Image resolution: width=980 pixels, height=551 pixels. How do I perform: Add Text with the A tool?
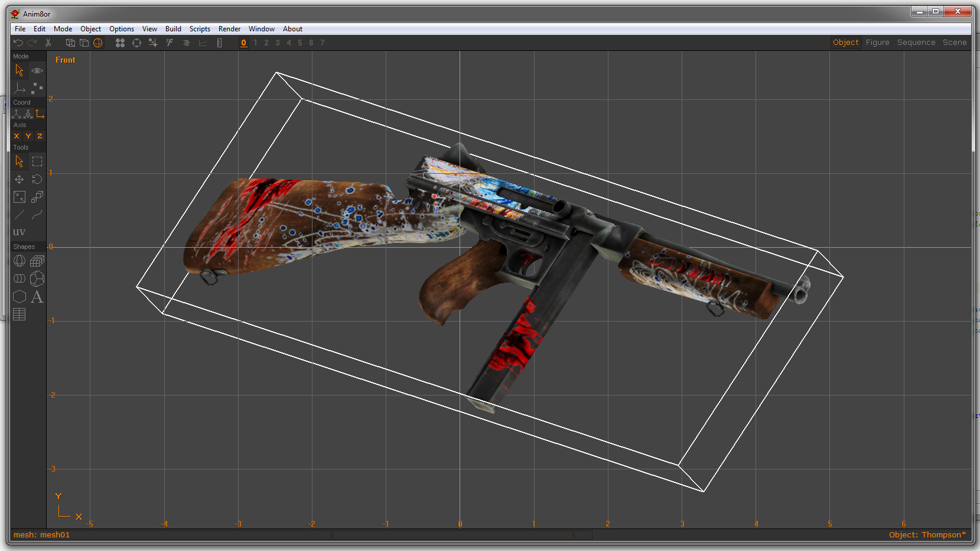(37, 297)
